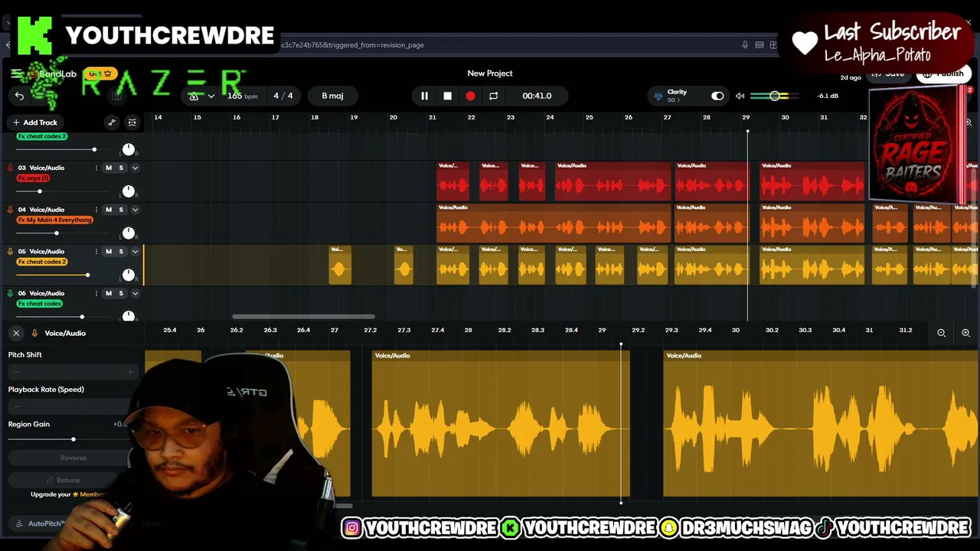The image size is (980, 551).
Task: Open track 03 three-dot menu
Action: (96, 168)
